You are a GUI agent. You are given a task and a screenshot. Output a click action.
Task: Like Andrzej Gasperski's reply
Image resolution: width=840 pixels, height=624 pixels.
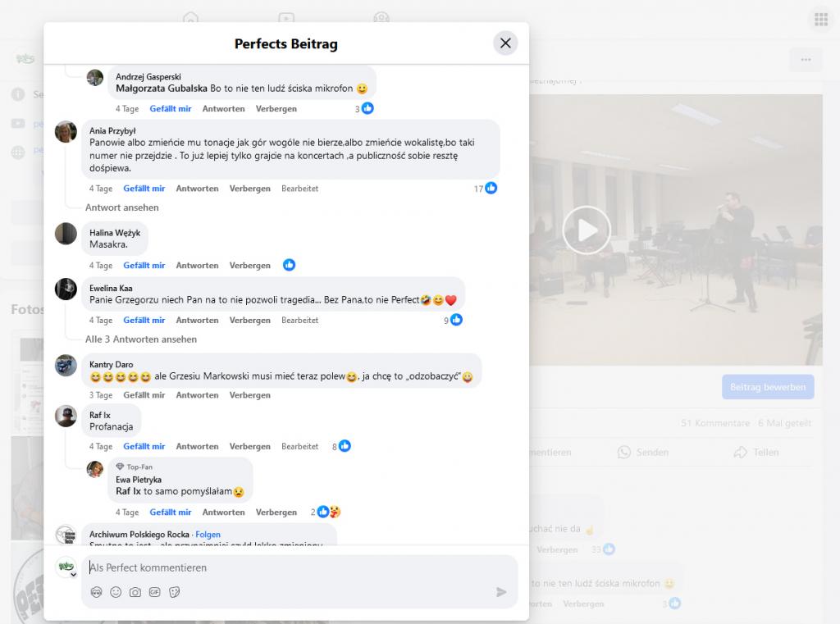(x=171, y=109)
